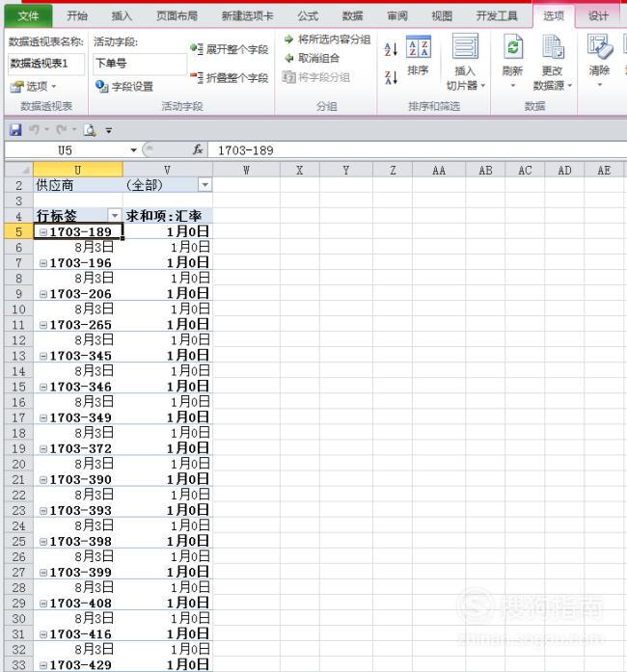Viewport: 627px width, 672px height.
Task: Collapse the 1703-189 group
Action: click(x=43, y=231)
